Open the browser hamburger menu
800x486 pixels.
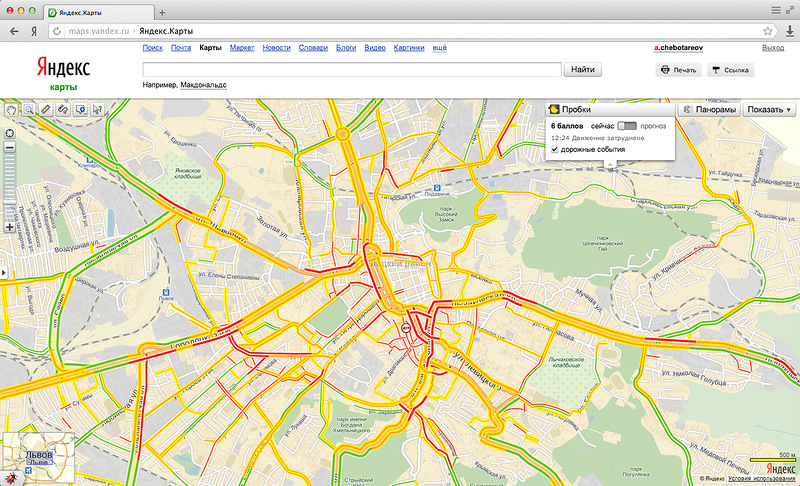click(x=776, y=10)
